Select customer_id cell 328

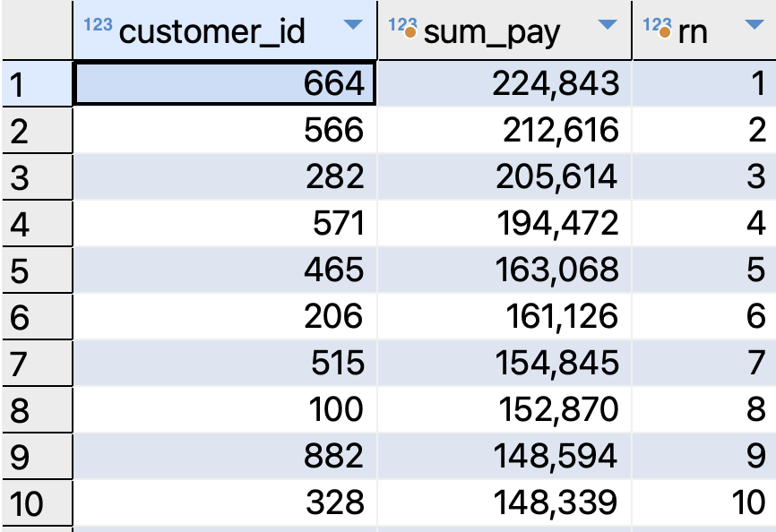tap(225, 502)
